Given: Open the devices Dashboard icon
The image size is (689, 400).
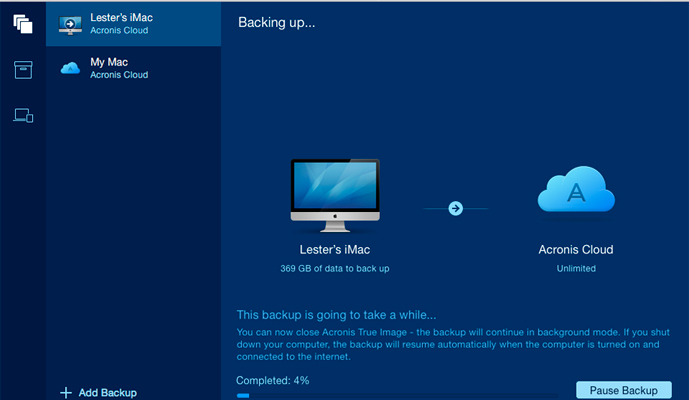Looking at the screenshot, I should [23, 116].
